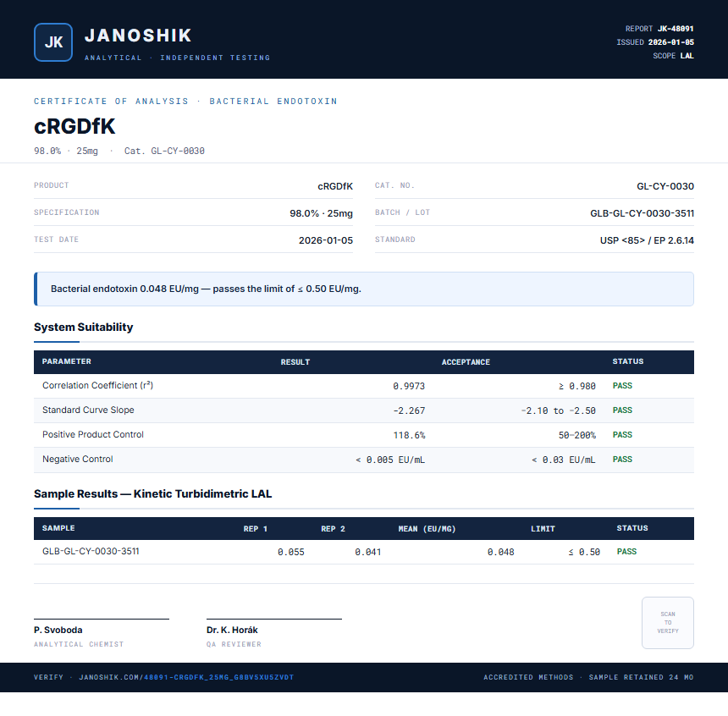This screenshot has height=716, width=728.
Task: Select signer name P. Svoboda
Action: click(58, 631)
